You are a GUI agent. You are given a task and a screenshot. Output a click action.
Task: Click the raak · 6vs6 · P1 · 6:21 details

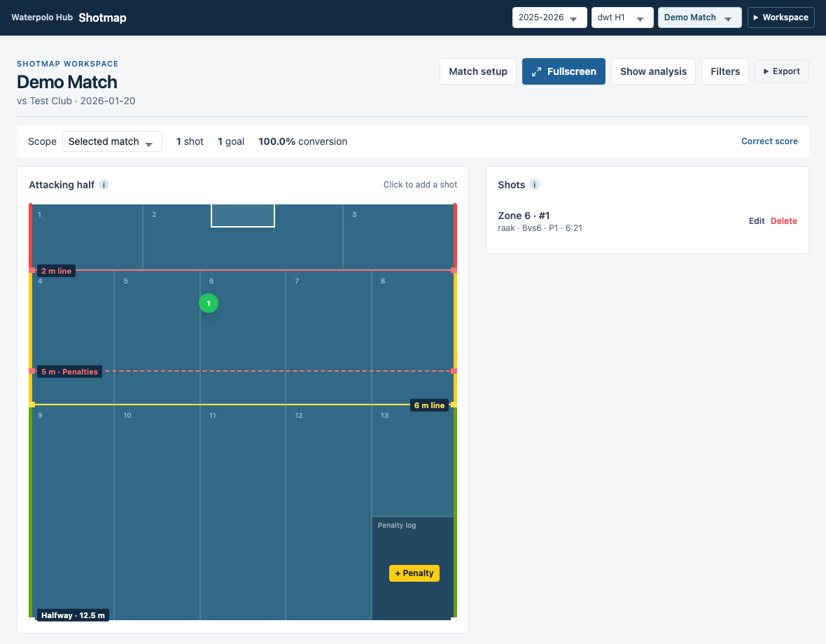[540, 228]
